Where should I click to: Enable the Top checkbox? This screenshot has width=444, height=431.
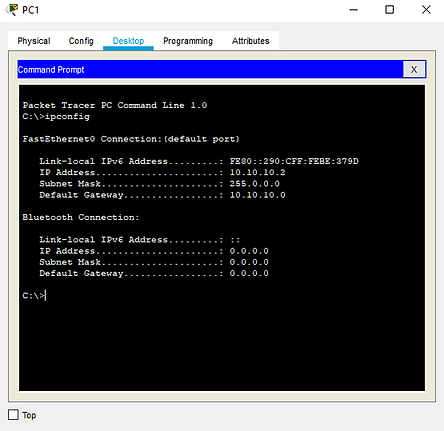13,415
